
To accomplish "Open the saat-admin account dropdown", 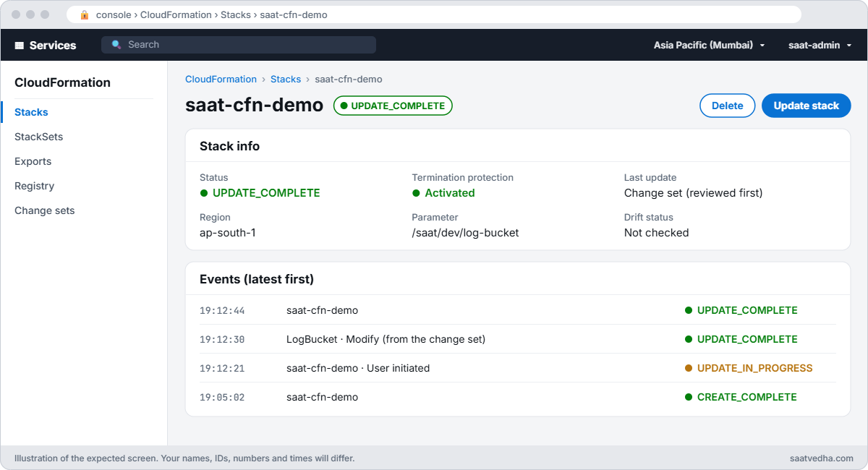I will (820, 45).
